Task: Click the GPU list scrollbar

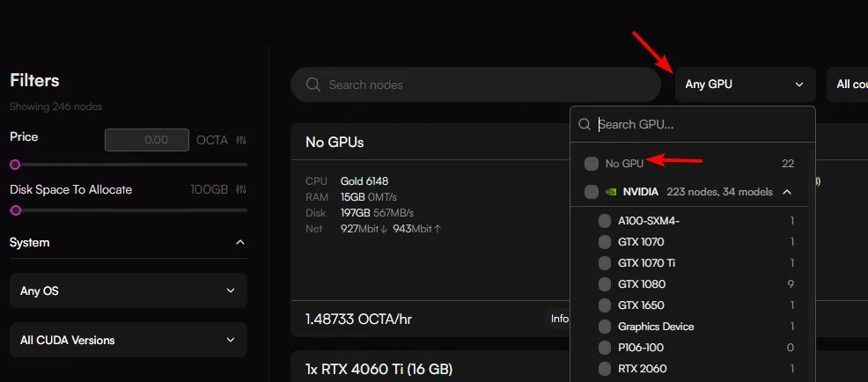Action: [x=812, y=266]
